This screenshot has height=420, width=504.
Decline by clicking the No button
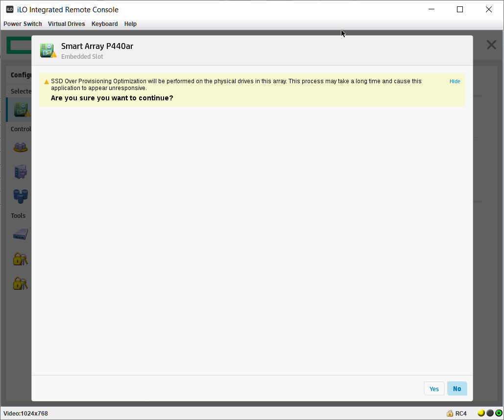457,389
